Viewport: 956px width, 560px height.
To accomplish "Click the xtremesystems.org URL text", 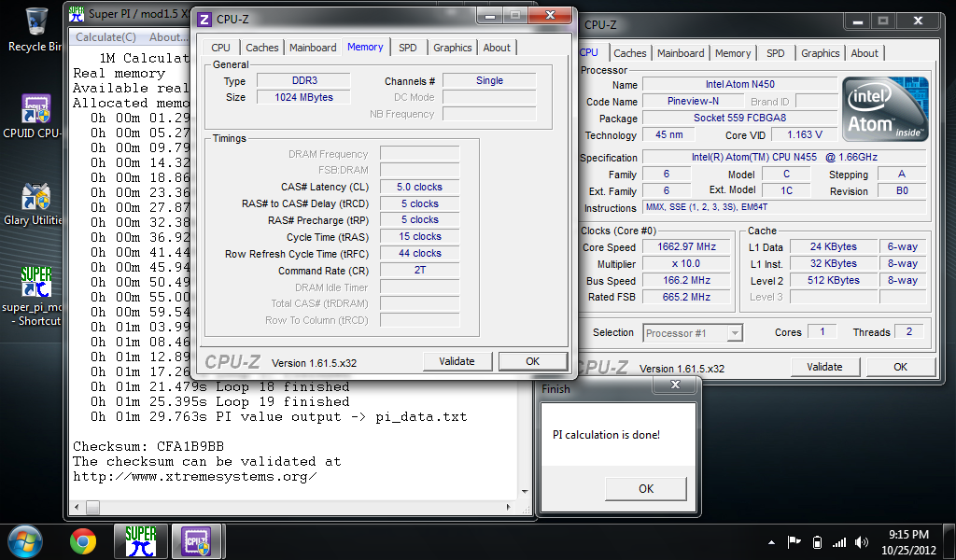I will coord(194,477).
